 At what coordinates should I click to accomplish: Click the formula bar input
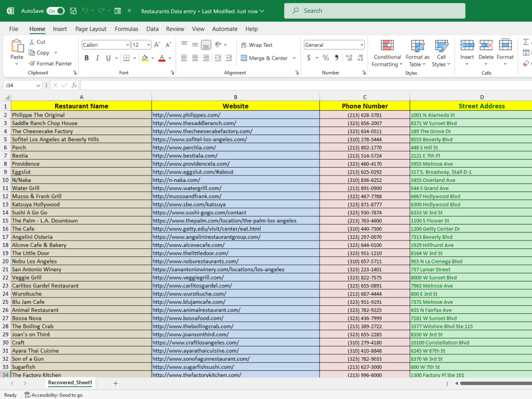[306, 85]
